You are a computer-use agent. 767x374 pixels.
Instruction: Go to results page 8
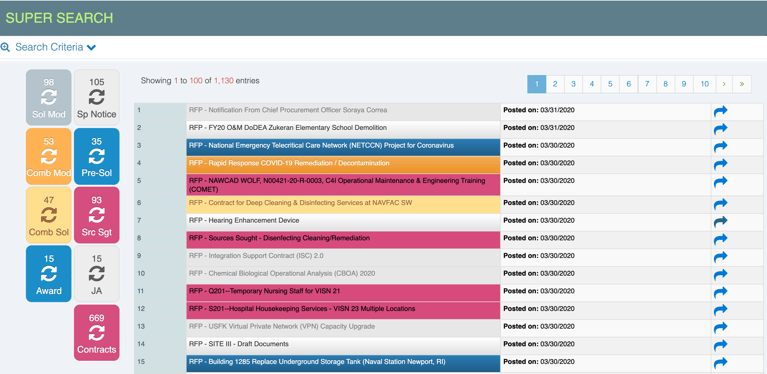[665, 84]
